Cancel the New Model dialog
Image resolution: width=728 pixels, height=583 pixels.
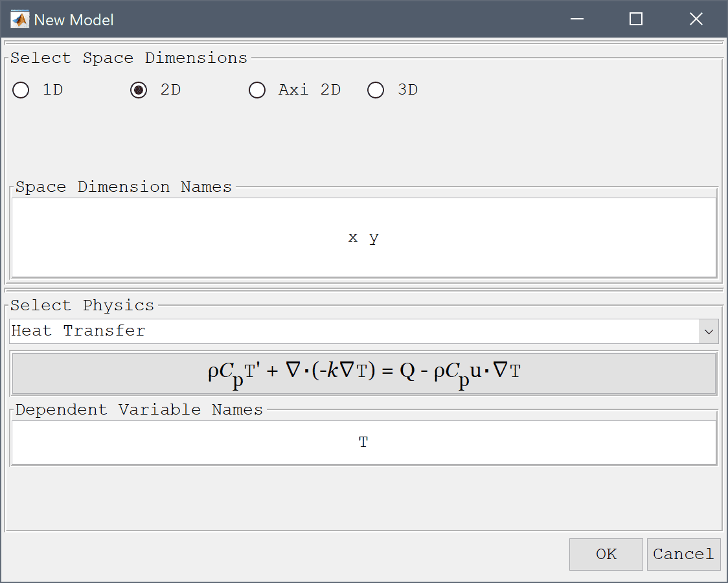pyautogui.click(x=683, y=554)
